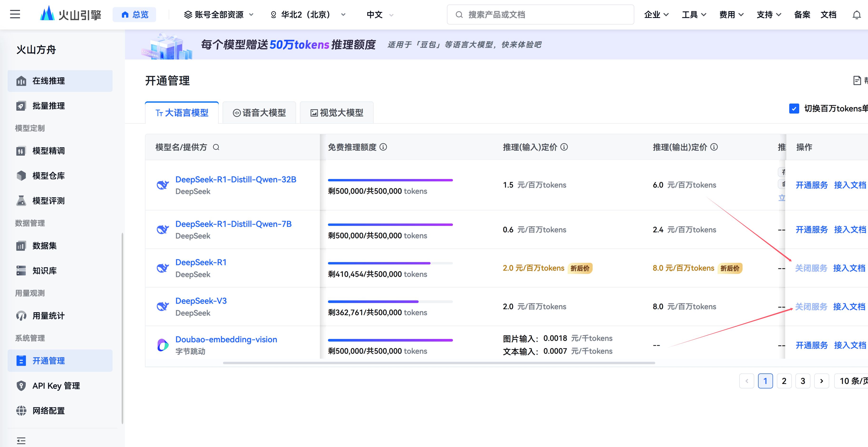Open the notification bell
The height and width of the screenshot is (447, 868).
coord(857,15)
